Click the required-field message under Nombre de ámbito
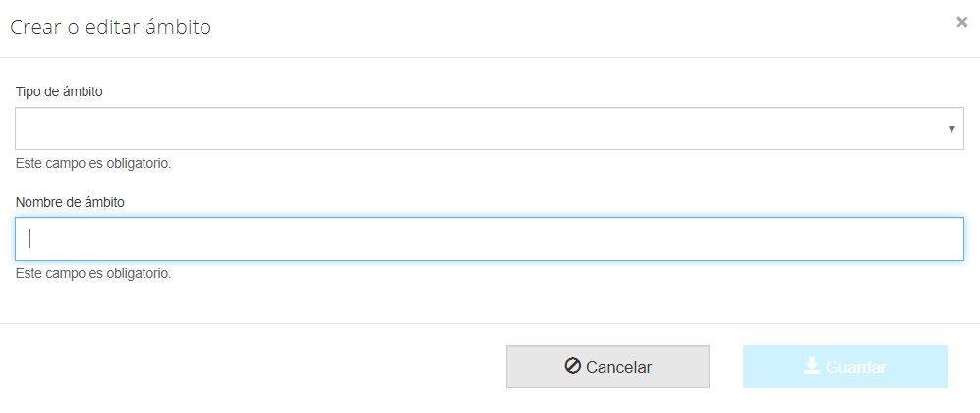Screen dimensions: 980x413 pos(93,273)
